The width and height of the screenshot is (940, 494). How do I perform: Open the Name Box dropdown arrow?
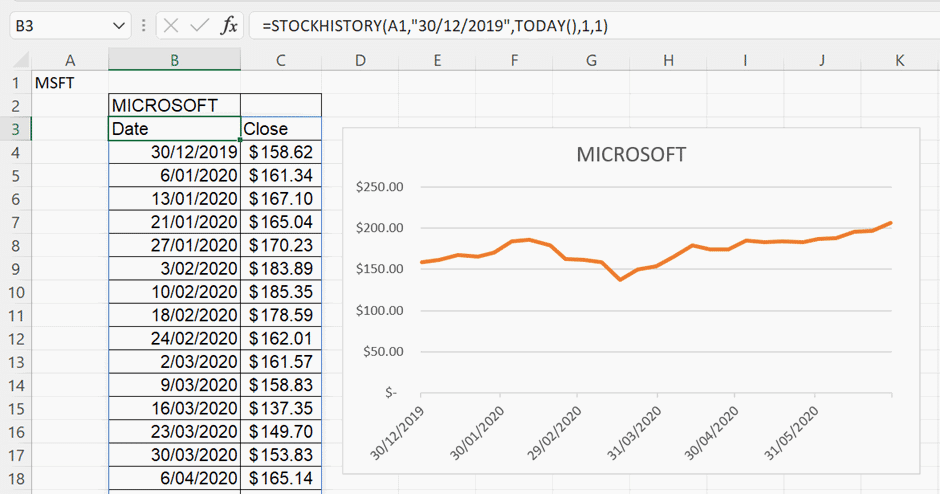pos(120,26)
